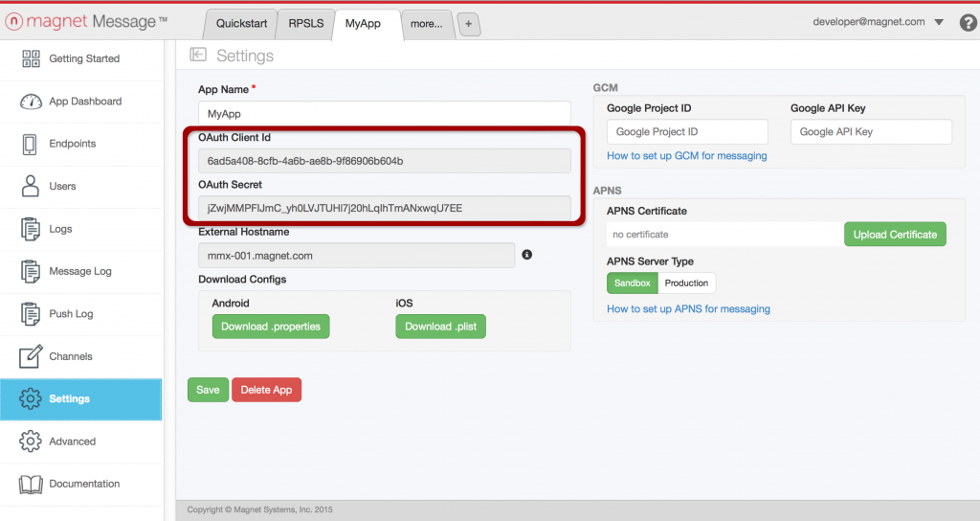980x521 pixels.
Task: Expand the more... apps tab
Action: 426,24
